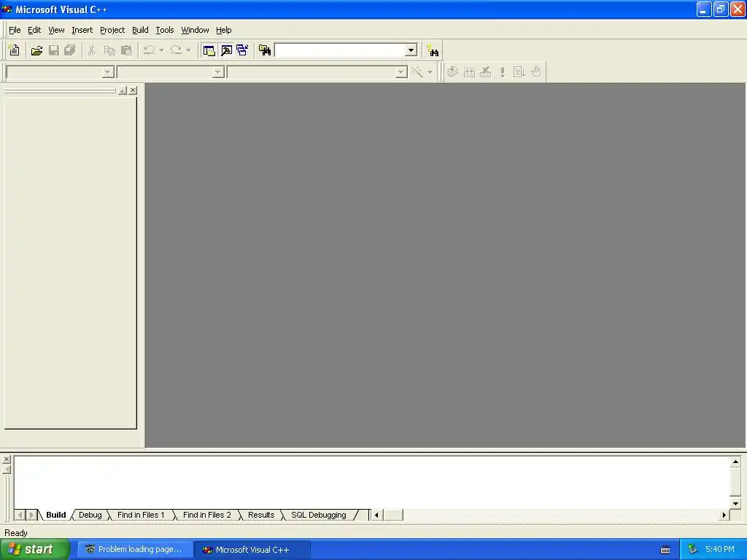The image size is (747, 560).
Task: Click the Stop Build icon
Action: pos(485,72)
